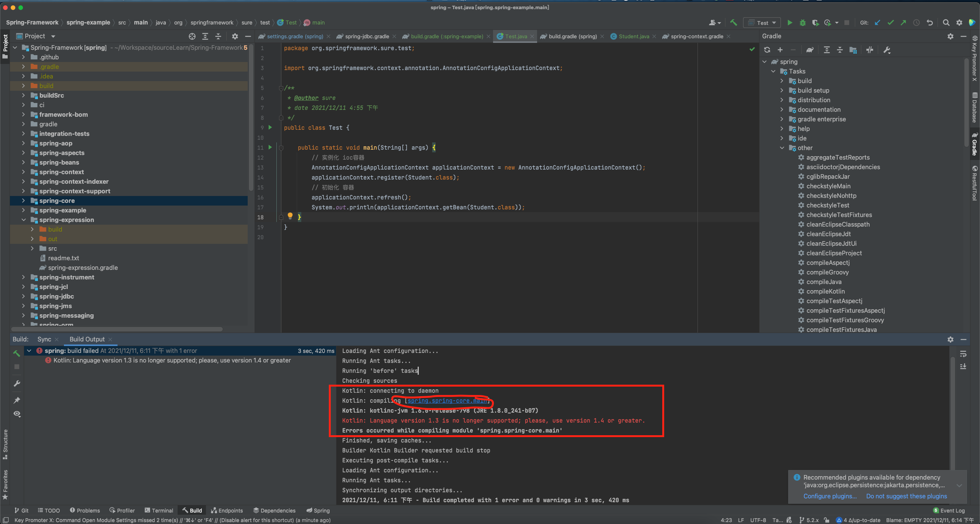Toggle Gradle offline mode icon
This screenshot has width=980, height=524.
click(870, 50)
